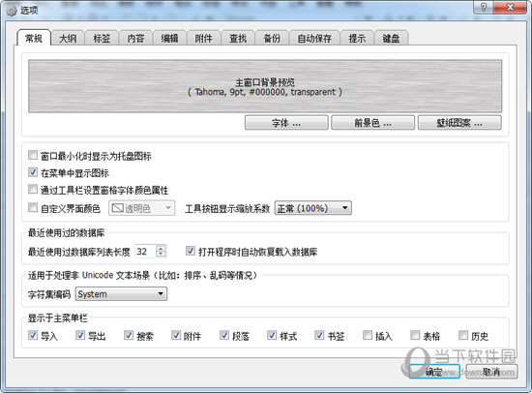The width and height of the screenshot is (532, 393).
Task: Open the 提示 tab
Action: 357,39
